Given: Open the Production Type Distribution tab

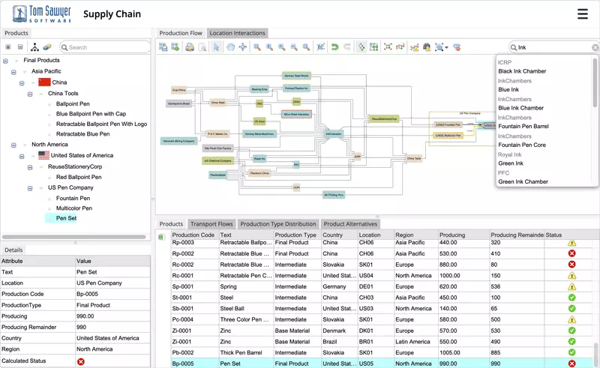Looking at the screenshot, I should click(278, 224).
